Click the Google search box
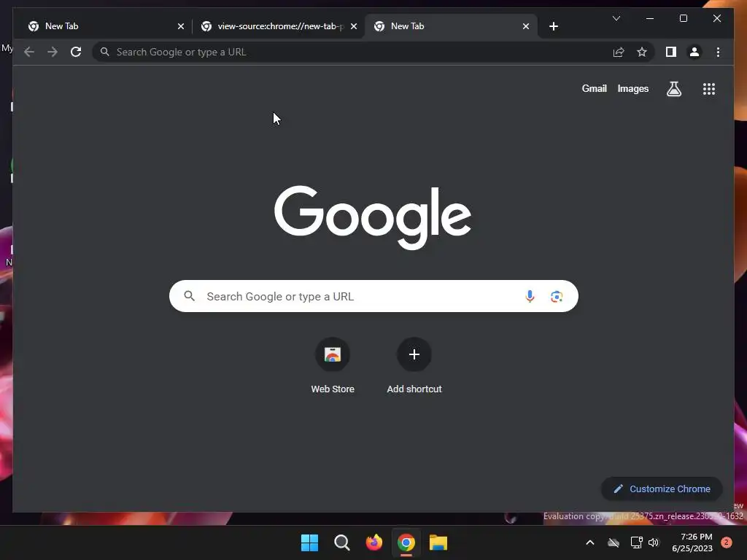Viewport: 747px width, 560px height. (373, 296)
